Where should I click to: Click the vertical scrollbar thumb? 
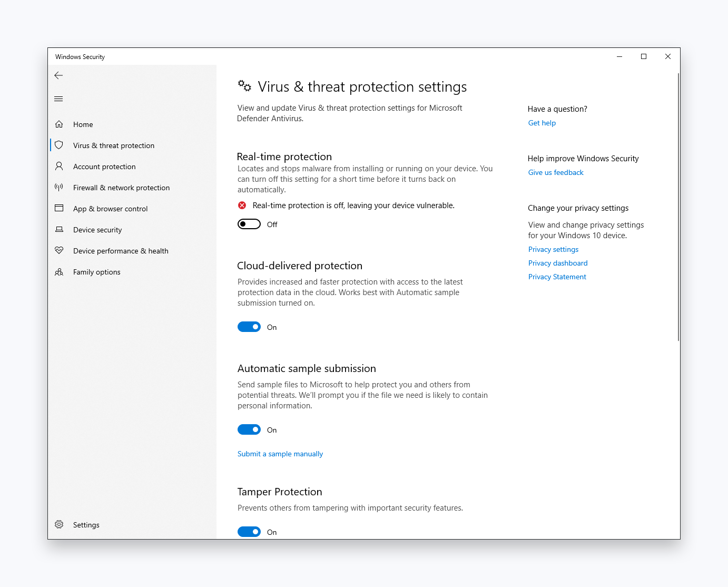pos(678,207)
